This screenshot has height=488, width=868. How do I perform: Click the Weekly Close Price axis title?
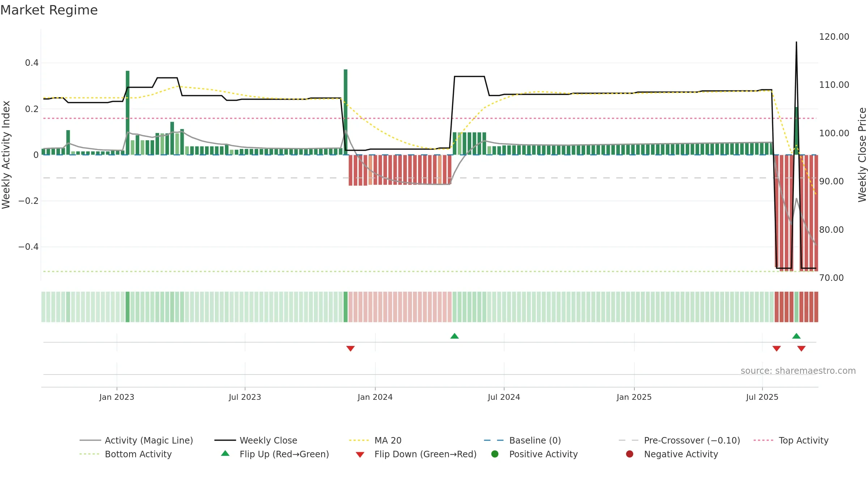pyautogui.click(x=862, y=155)
